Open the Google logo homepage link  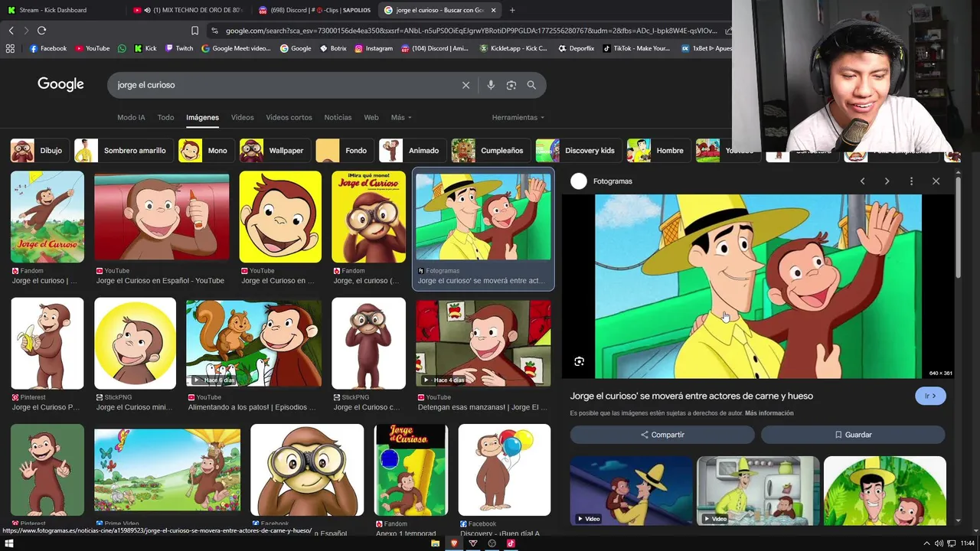click(60, 84)
